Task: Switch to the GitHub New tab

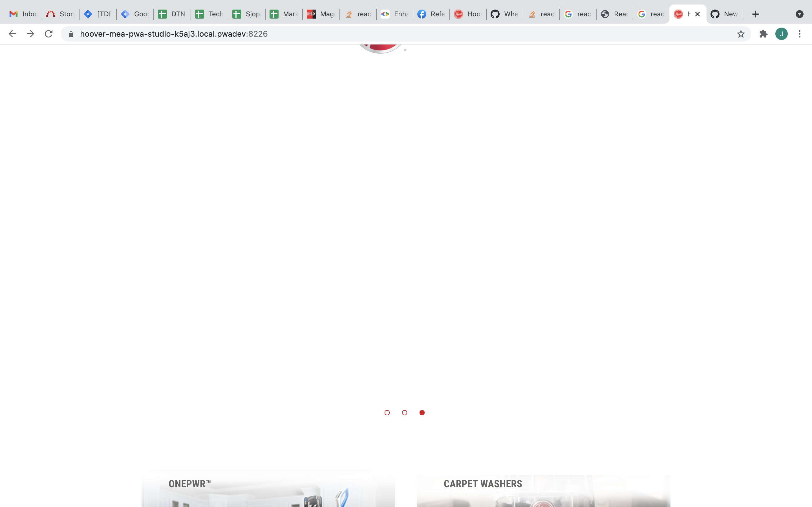Action: coord(725,14)
